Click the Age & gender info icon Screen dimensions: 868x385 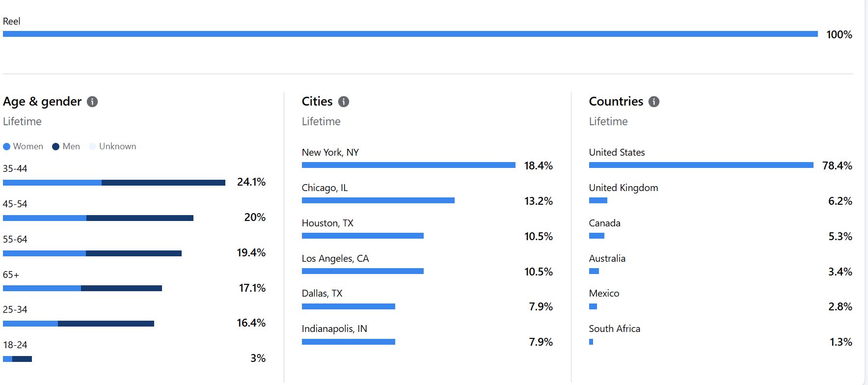point(92,102)
